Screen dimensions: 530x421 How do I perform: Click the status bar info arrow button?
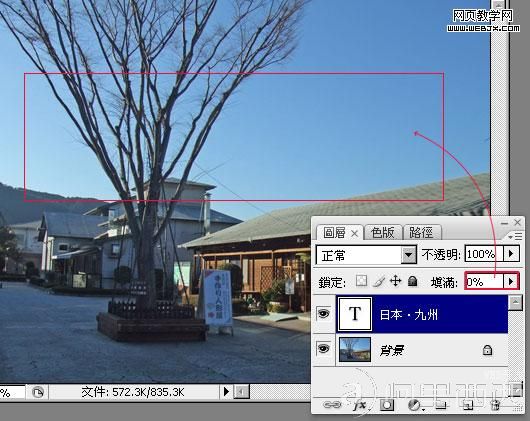[x=226, y=392]
